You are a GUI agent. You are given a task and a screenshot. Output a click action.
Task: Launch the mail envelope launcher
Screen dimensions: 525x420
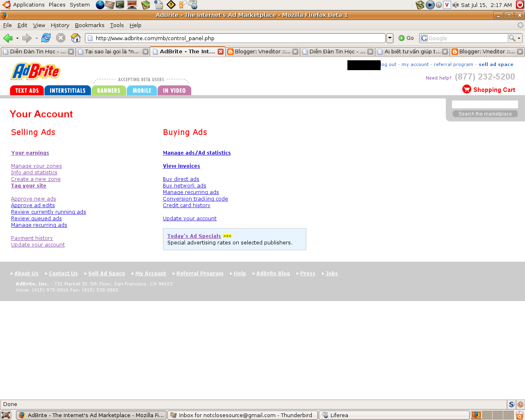click(x=110, y=5)
